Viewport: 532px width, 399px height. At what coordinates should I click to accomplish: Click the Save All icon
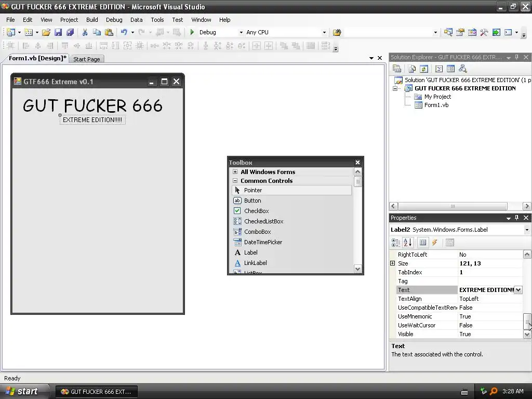tap(70, 32)
